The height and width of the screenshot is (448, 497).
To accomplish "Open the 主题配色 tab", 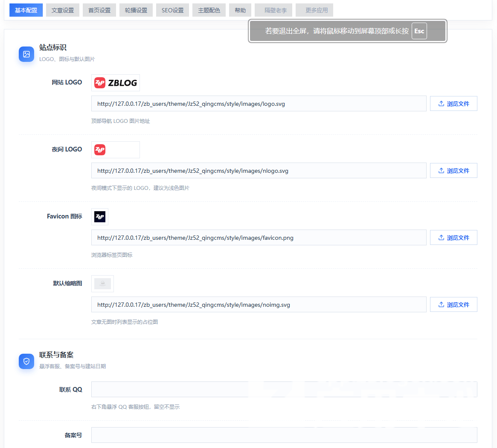I will (x=209, y=10).
